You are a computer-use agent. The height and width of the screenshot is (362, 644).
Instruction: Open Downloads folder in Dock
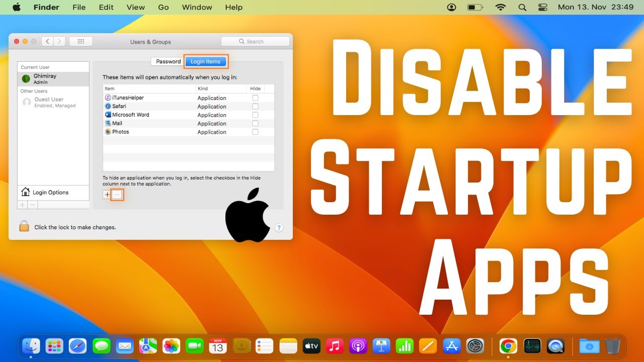coord(589,346)
